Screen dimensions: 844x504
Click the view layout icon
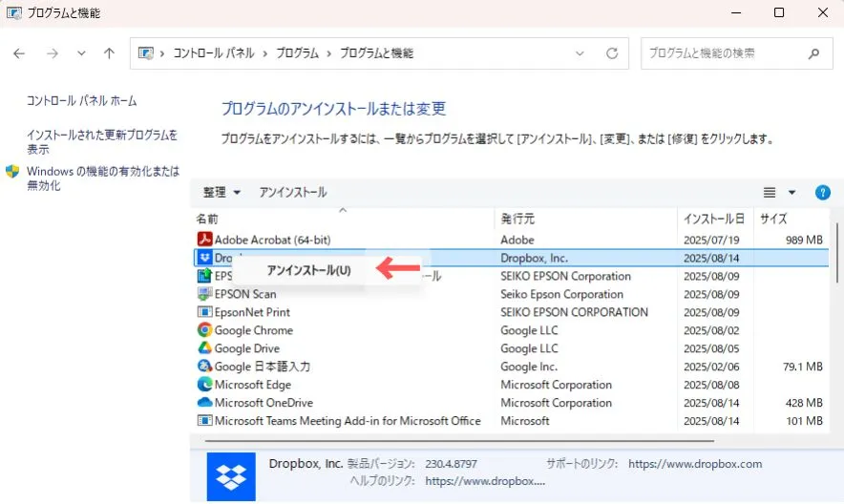pyautogui.click(x=770, y=192)
